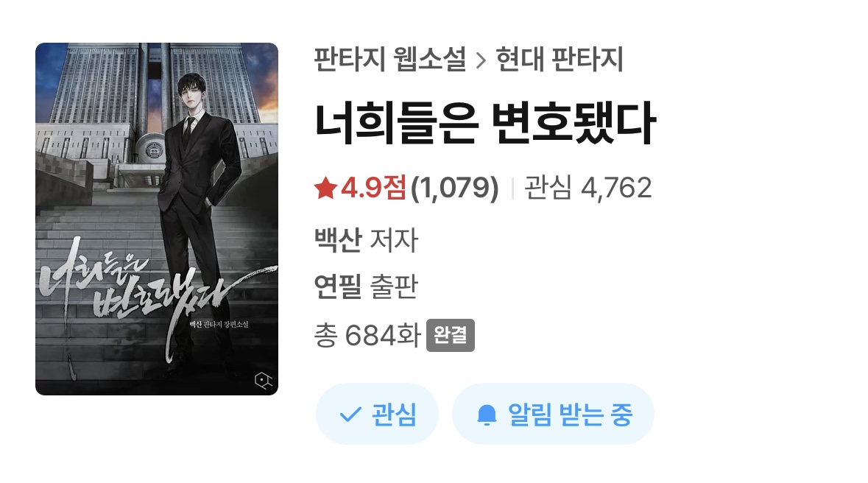Click the 저자 label next to 백산
The width and height of the screenshot is (868, 483).
tap(394, 240)
